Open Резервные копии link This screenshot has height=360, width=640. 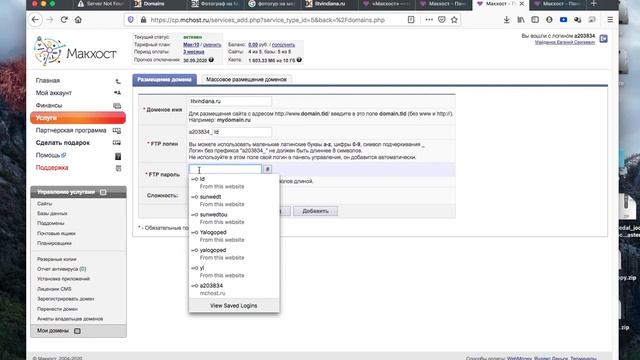coord(57,259)
